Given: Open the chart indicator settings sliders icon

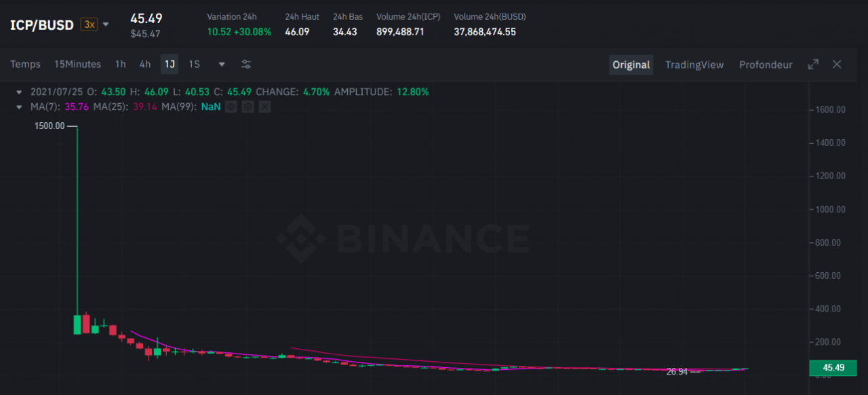Looking at the screenshot, I should pyautogui.click(x=246, y=64).
